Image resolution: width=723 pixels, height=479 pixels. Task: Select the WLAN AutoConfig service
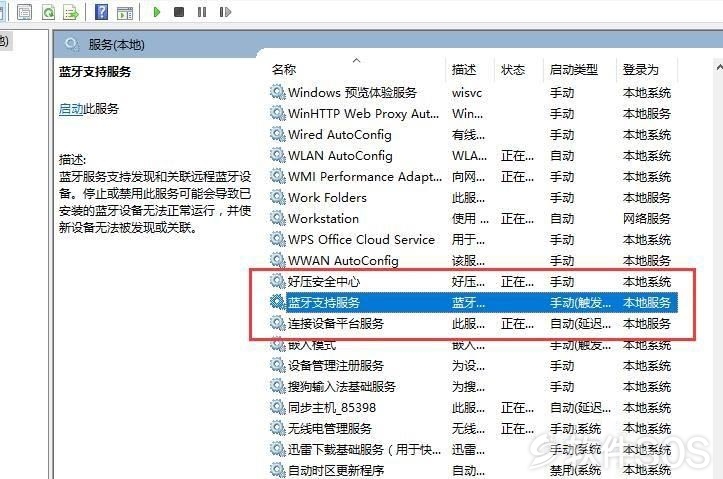click(x=473, y=156)
